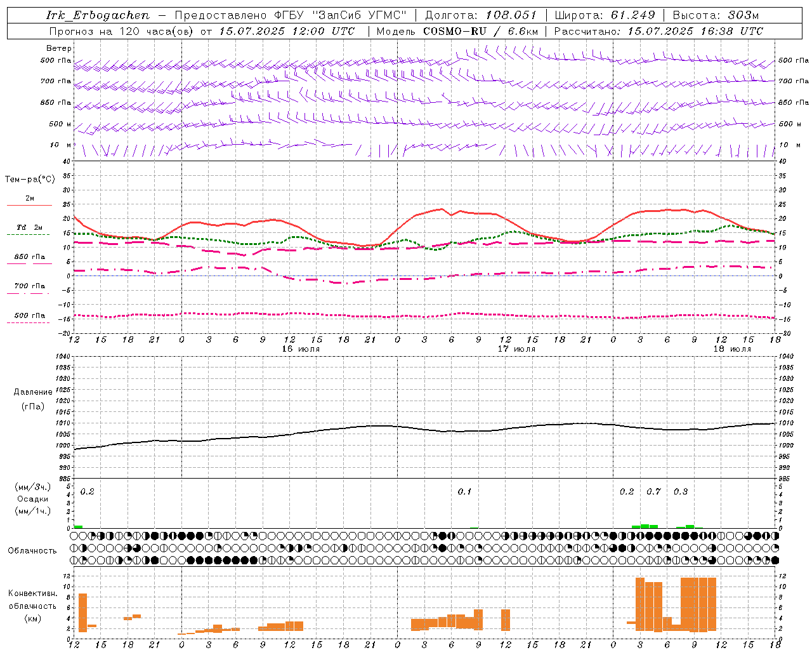Select the 850 гПа temperature legend entry

click(29, 257)
